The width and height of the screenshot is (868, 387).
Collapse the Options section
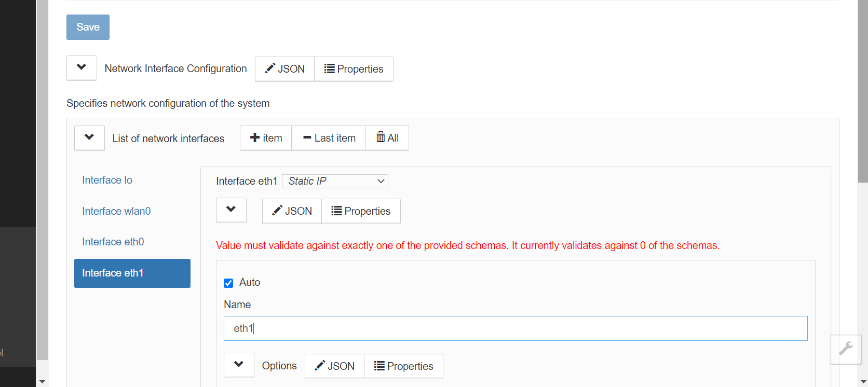click(239, 365)
